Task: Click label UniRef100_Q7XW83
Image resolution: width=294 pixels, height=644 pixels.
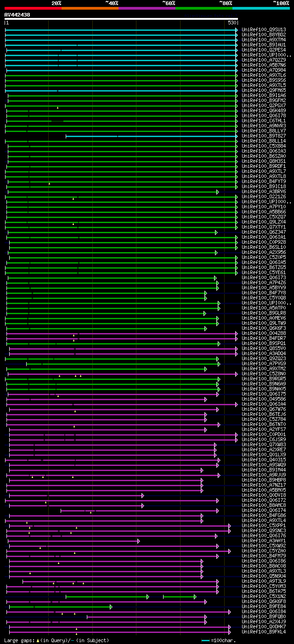Action: click(264, 444)
